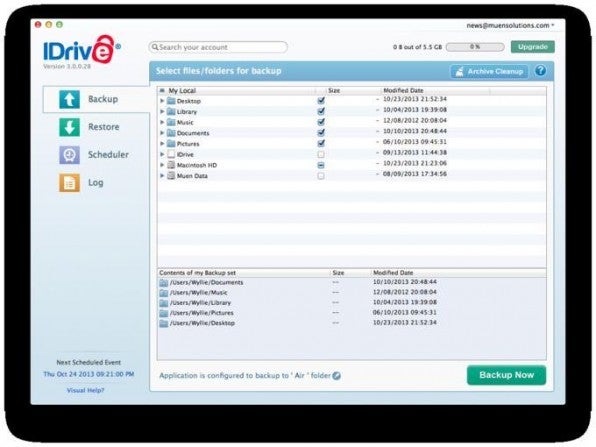Click the Music folder icon in My Local

[171, 122]
